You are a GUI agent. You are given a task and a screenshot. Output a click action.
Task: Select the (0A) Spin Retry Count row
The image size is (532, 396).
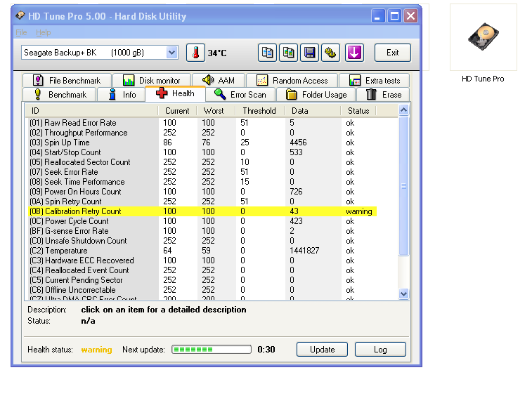click(x=202, y=202)
